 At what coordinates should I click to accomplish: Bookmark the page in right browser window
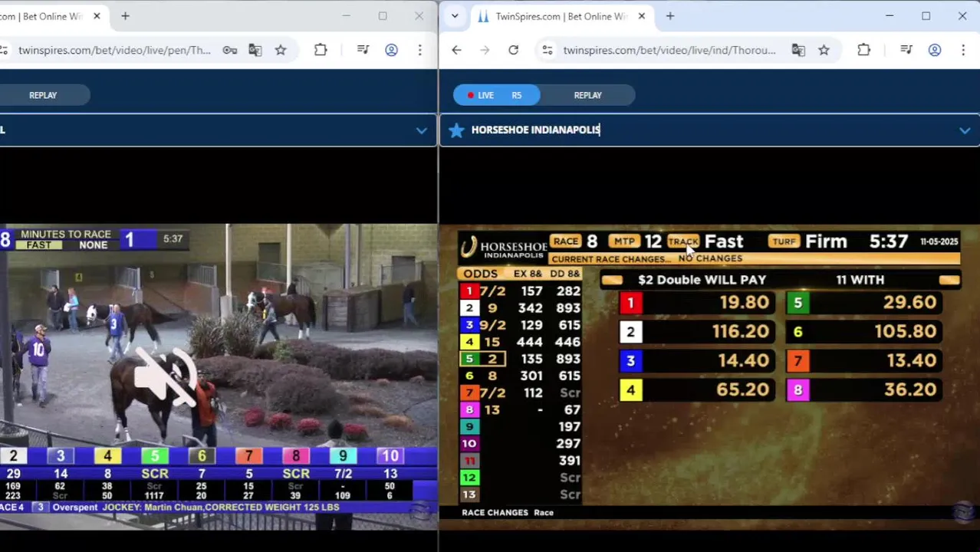824,50
